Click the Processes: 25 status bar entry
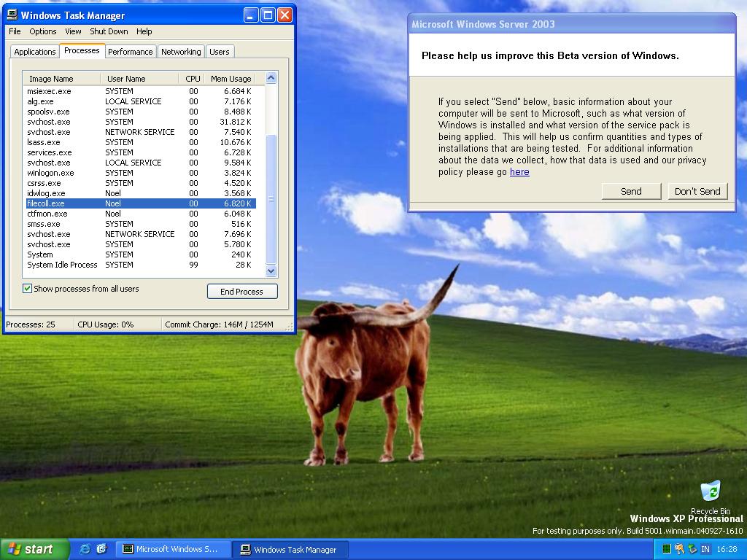The width and height of the screenshot is (747, 560). coord(31,324)
